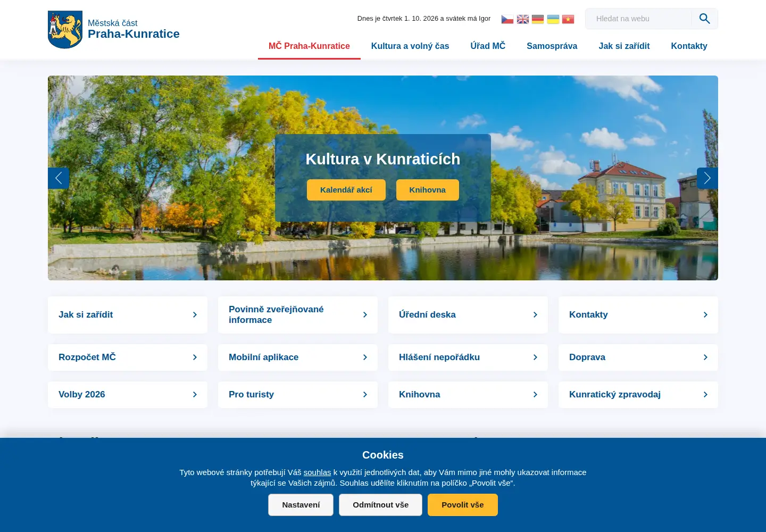This screenshot has width=766, height=532.
Task: Open Kontakty in the top navigation
Action: (x=689, y=46)
